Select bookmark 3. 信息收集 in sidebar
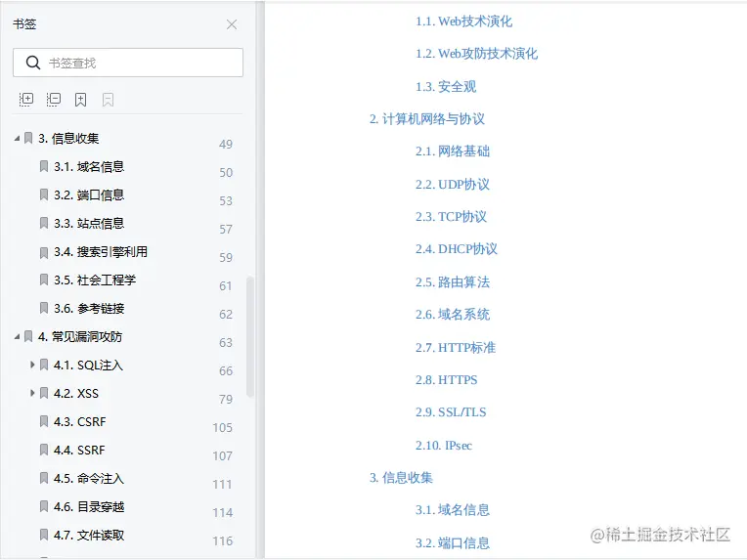The image size is (747, 560). 68,139
